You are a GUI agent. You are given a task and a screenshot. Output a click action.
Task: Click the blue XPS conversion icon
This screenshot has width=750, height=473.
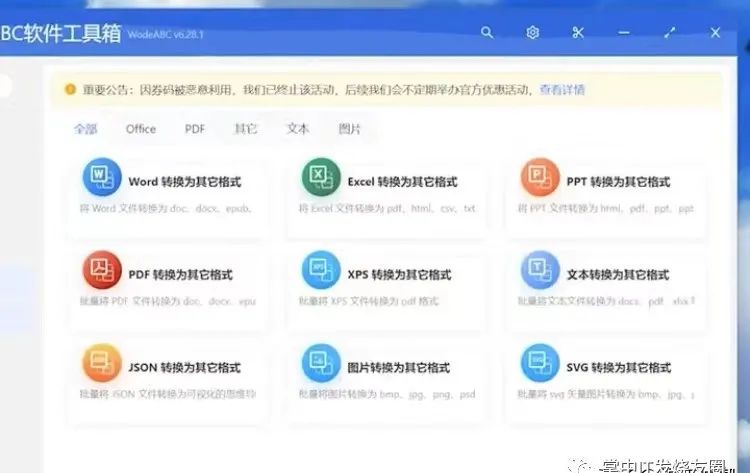[321, 270]
